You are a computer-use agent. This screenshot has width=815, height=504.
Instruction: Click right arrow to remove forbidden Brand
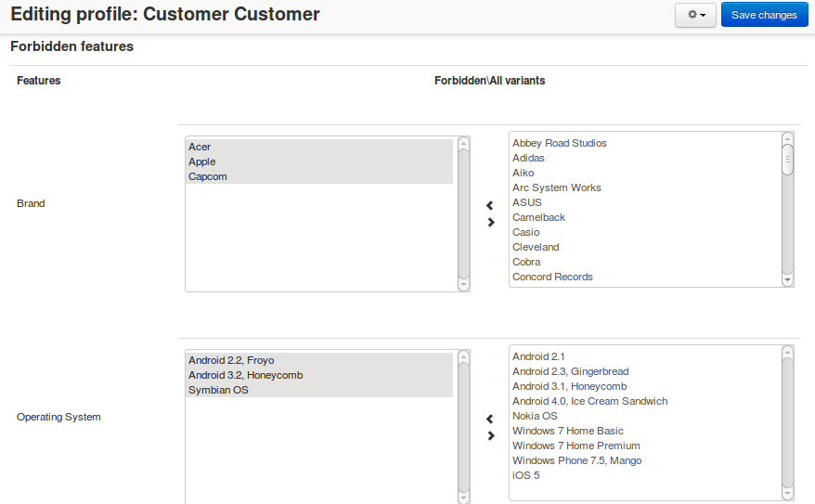click(x=491, y=223)
